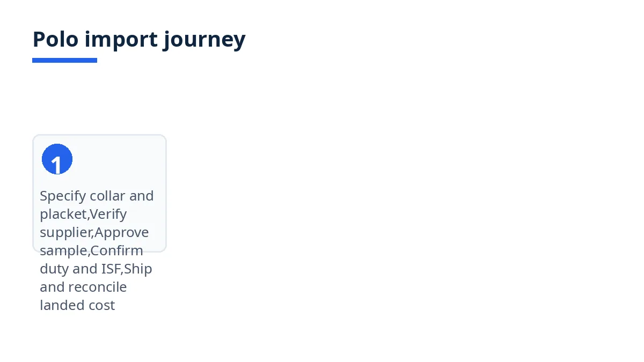Click the blue underline bar beneath the title

(x=64, y=60)
